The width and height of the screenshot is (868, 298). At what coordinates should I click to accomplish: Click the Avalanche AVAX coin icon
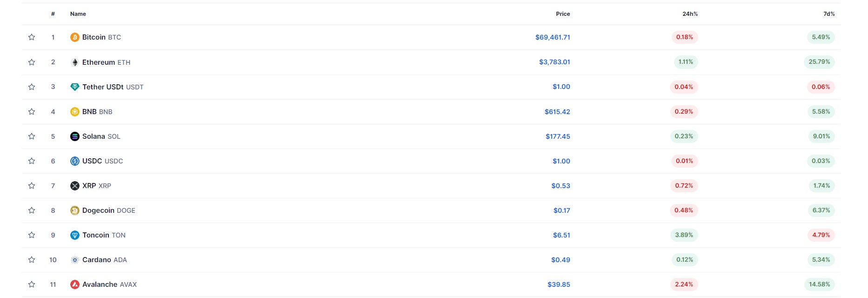(75, 284)
